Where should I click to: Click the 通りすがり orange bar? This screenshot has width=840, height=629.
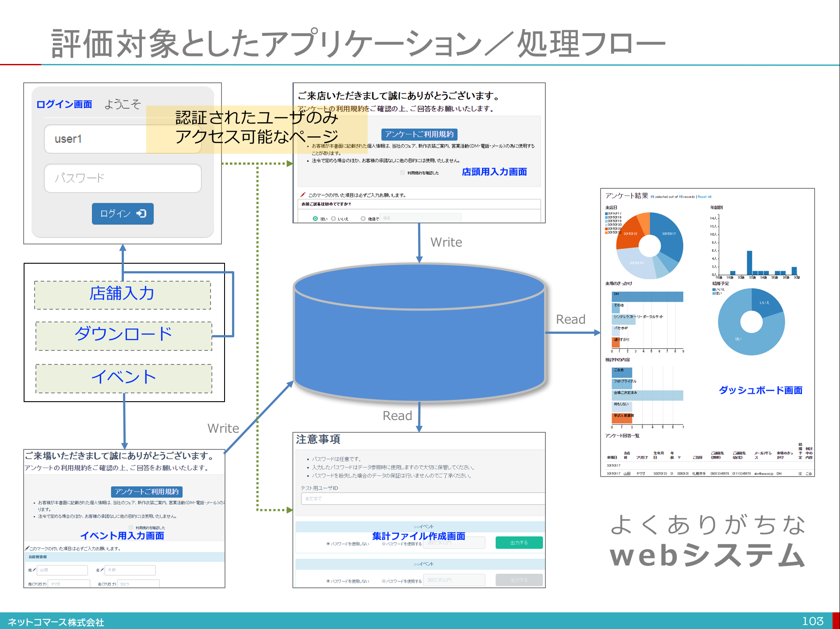coord(615,342)
